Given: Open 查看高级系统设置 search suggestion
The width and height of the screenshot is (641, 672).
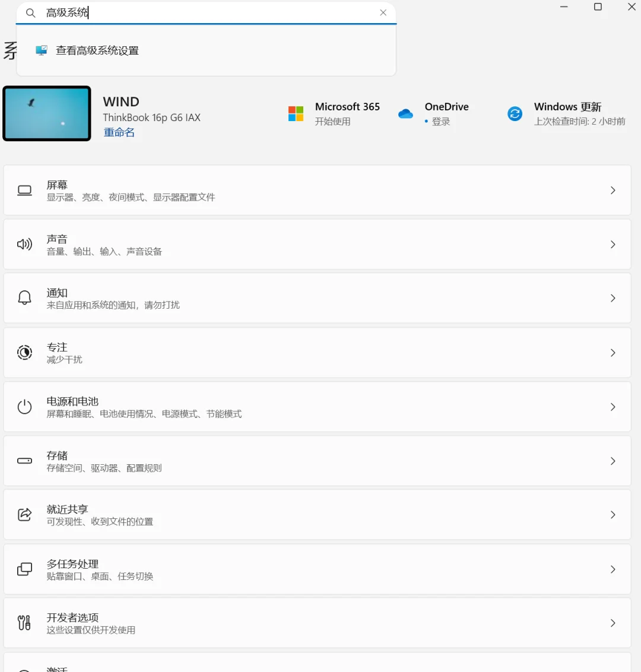Looking at the screenshot, I should (97, 50).
